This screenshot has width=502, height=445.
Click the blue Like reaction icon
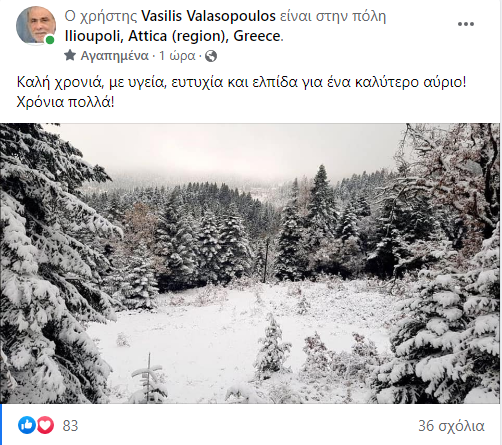(27, 425)
